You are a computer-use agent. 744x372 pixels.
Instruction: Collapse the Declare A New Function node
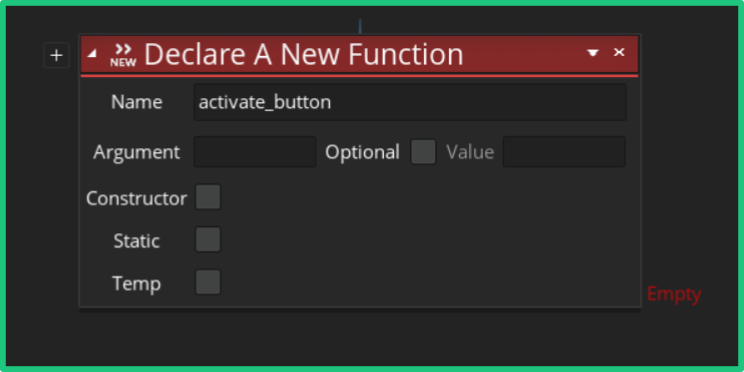[x=92, y=54]
